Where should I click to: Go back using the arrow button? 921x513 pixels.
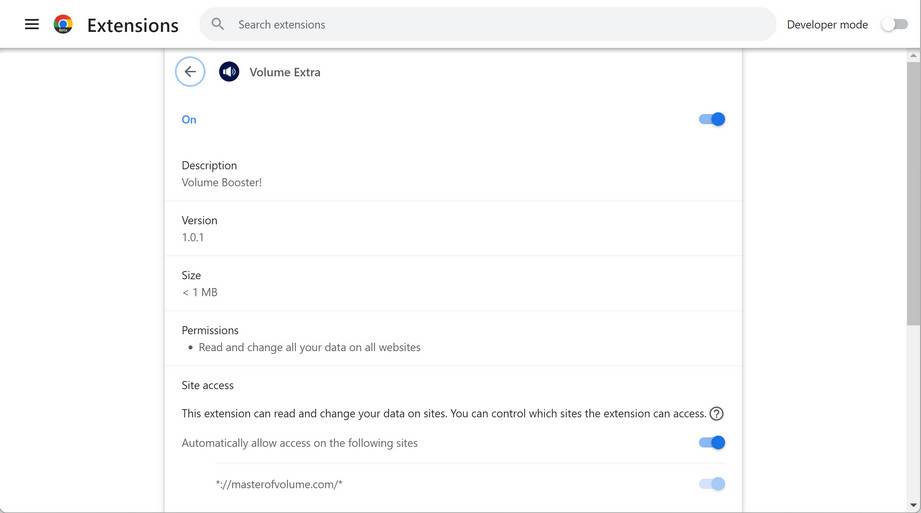190,72
